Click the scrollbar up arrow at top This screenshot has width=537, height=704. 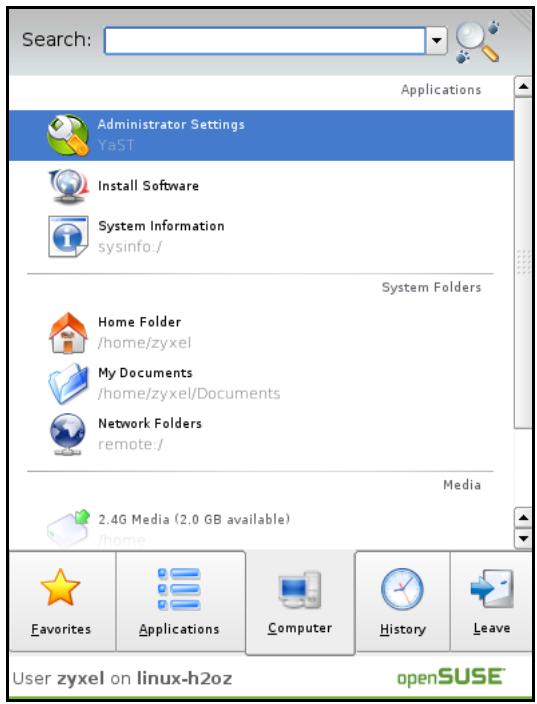523,86
